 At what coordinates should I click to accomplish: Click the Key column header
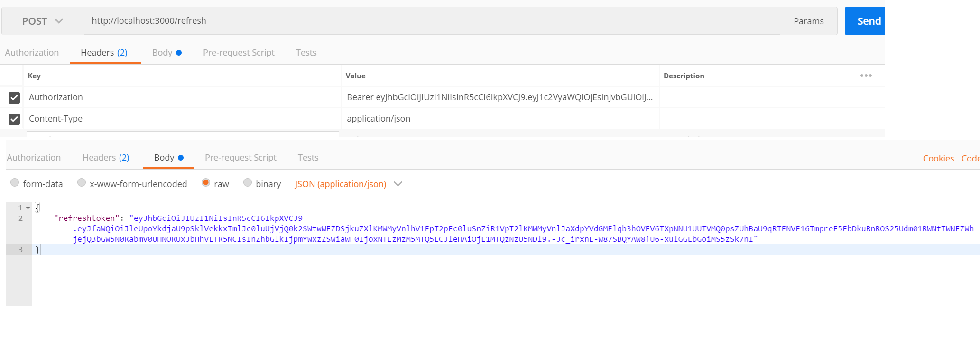pos(34,76)
